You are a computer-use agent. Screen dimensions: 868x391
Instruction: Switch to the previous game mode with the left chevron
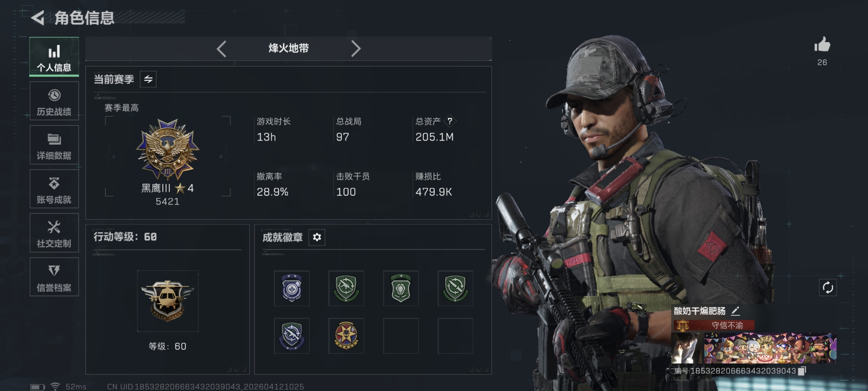coord(221,49)
